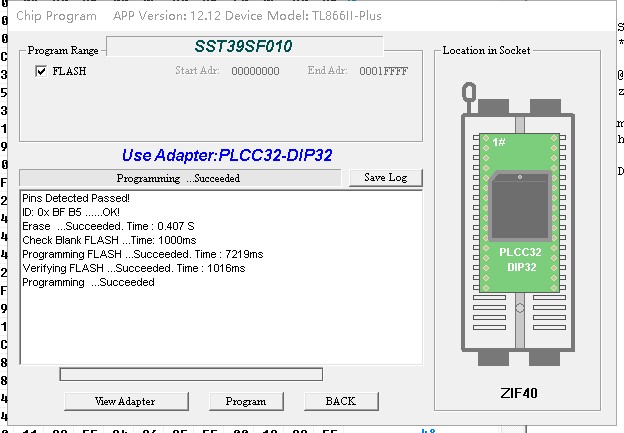
Task: Select the green PLCC32 DIP32 adapter label
Action: coord(519,260)
